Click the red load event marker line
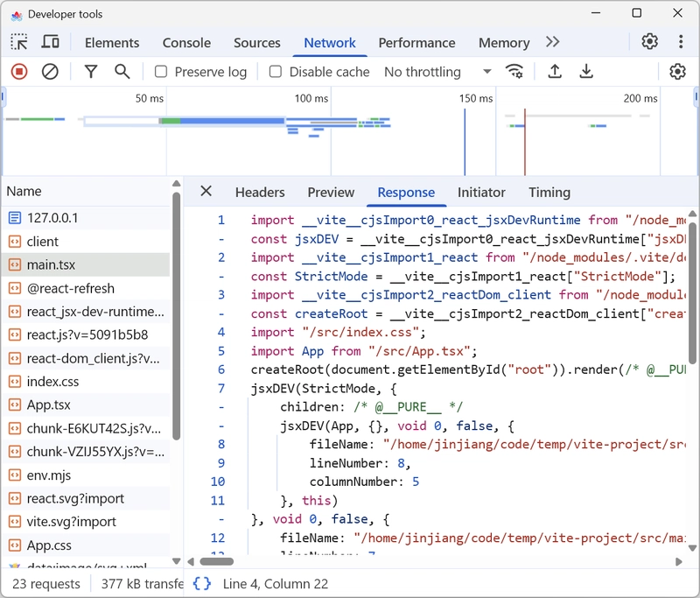 coord(524,142)
